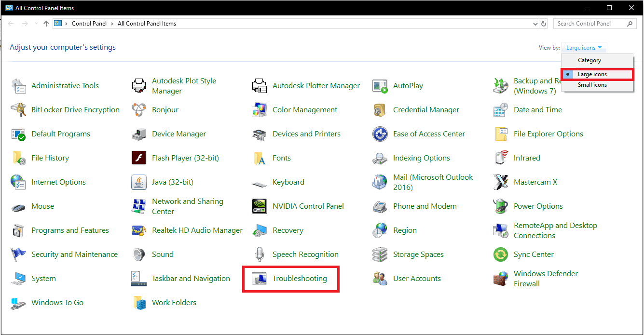The image size is (644, 335).
Task: Open the Work Folders link
Action: coord(174,303)
